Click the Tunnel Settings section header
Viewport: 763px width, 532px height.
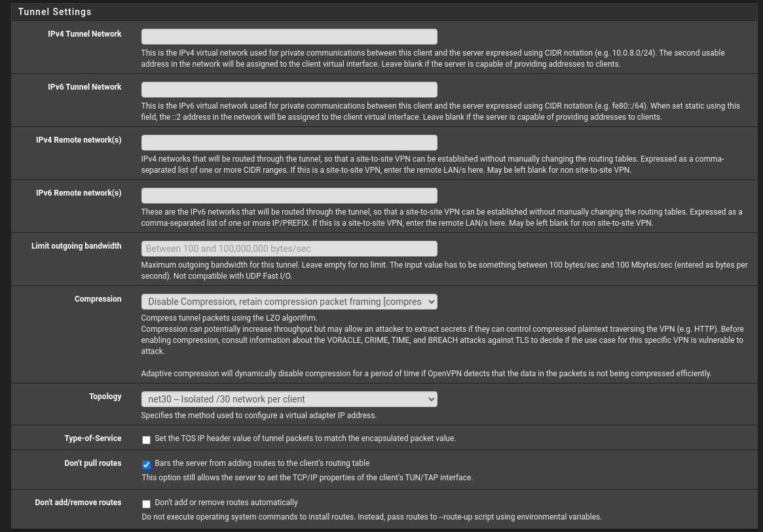54,12
